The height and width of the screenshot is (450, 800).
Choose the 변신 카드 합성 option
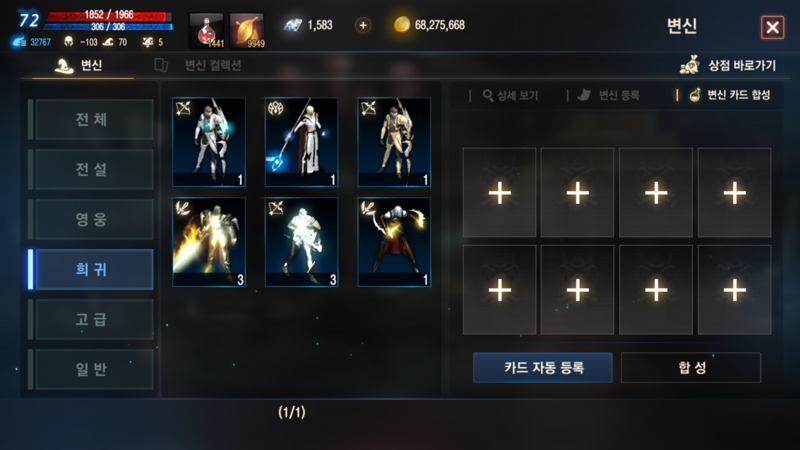click(730, 95)
